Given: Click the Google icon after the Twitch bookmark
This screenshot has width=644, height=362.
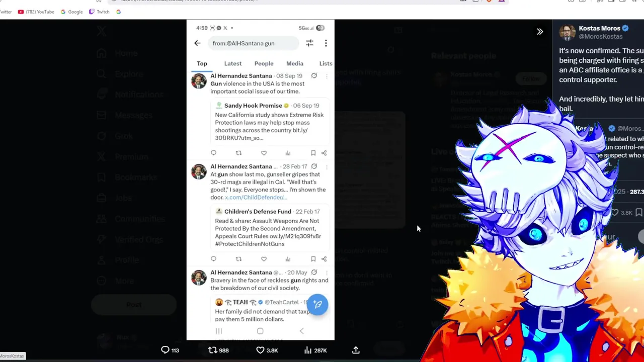Looking at the screenshot, I should click(x=118, y=12).
